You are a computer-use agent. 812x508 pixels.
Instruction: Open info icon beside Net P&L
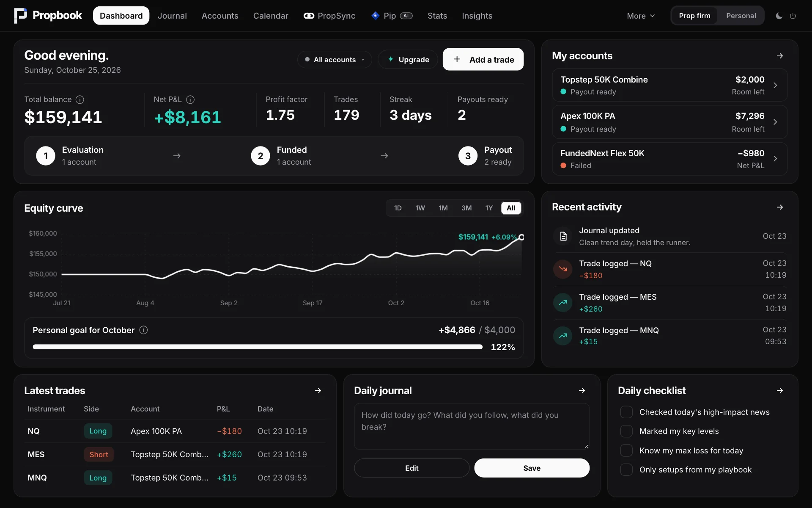[x=190, y=99]
